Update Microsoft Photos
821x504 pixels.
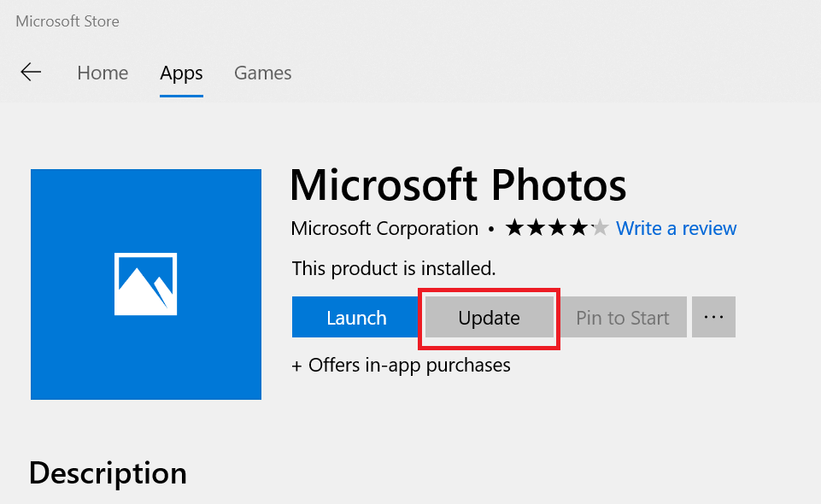click(x=489, y=317)
